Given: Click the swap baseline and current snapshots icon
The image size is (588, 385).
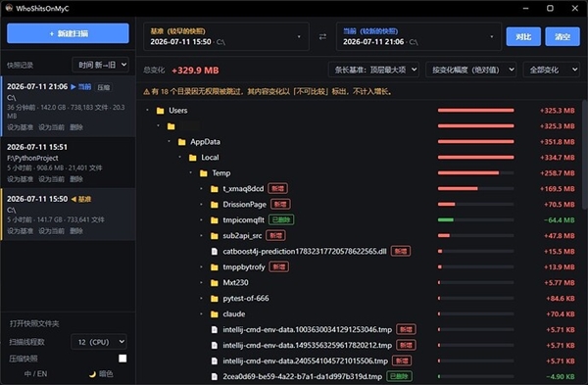Looking at the screenshot, I should (x=322, y=37).
